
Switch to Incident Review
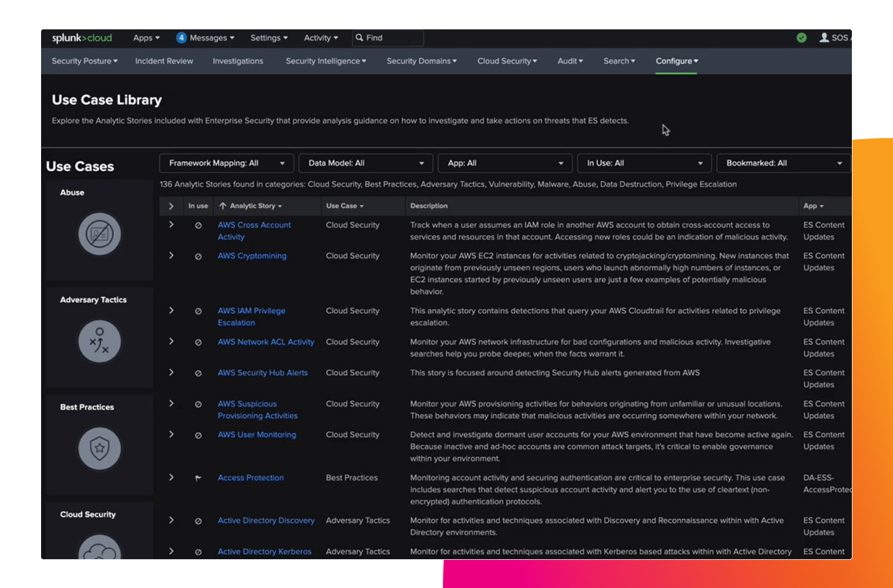point(164,61)
